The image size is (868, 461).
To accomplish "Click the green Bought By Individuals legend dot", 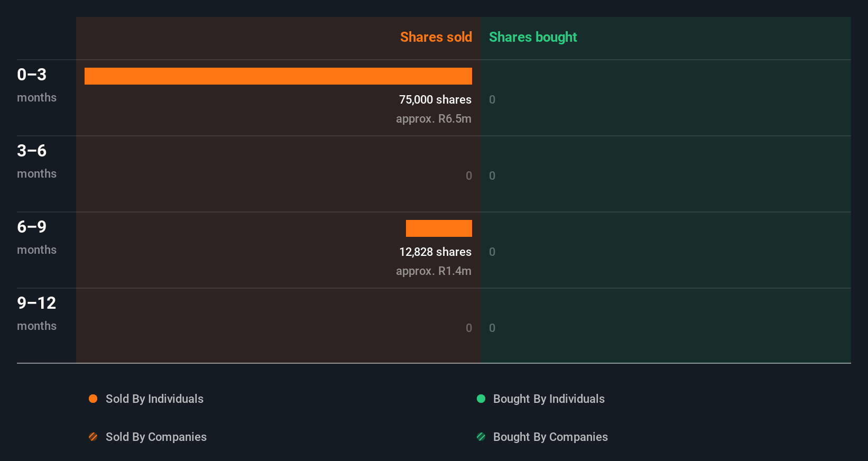I will click(481, 399).
